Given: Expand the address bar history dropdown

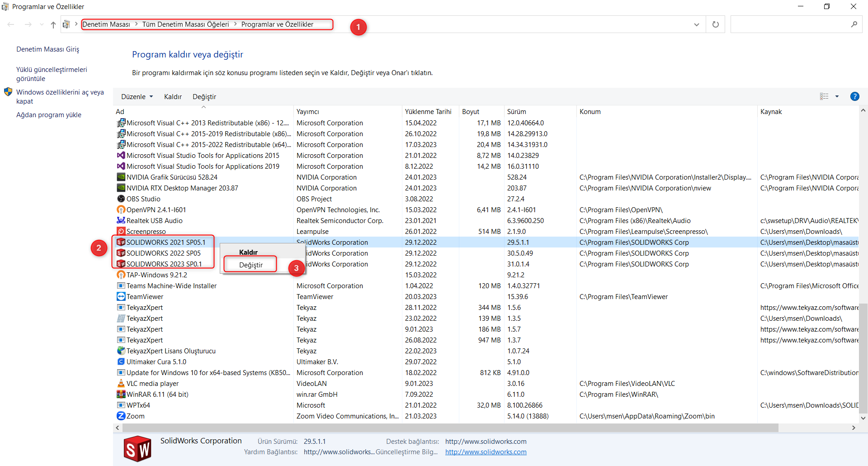Looking at the screenshot, I should tap(696, 24).
